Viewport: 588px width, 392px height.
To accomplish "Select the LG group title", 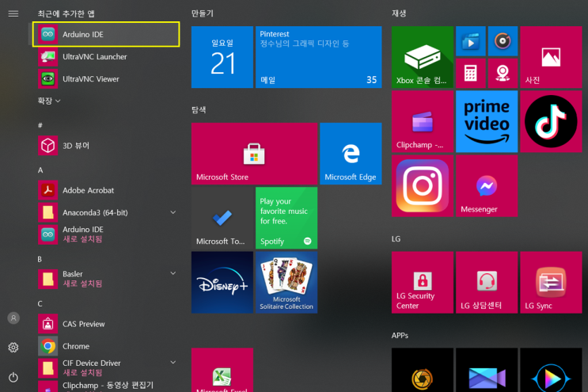I will click(396, 239).
